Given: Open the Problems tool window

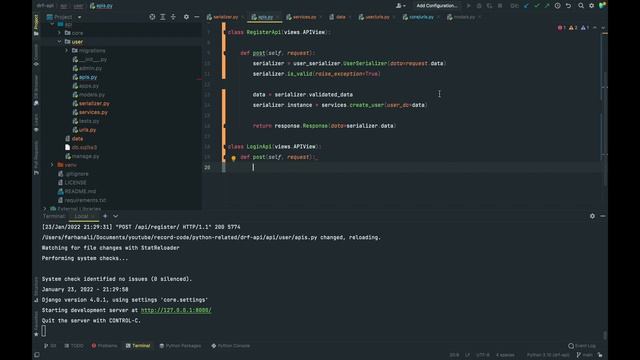Looking at the screenshot, I should pos(104,346).
